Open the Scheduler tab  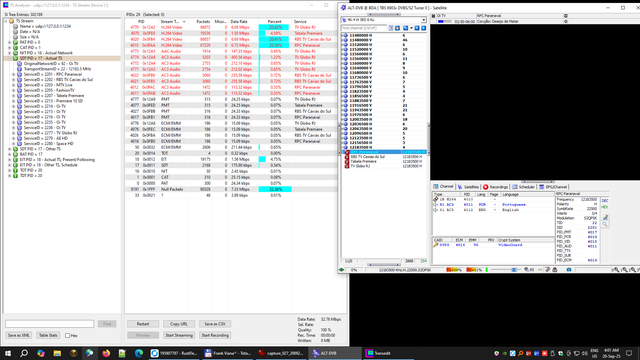point(523,187)
